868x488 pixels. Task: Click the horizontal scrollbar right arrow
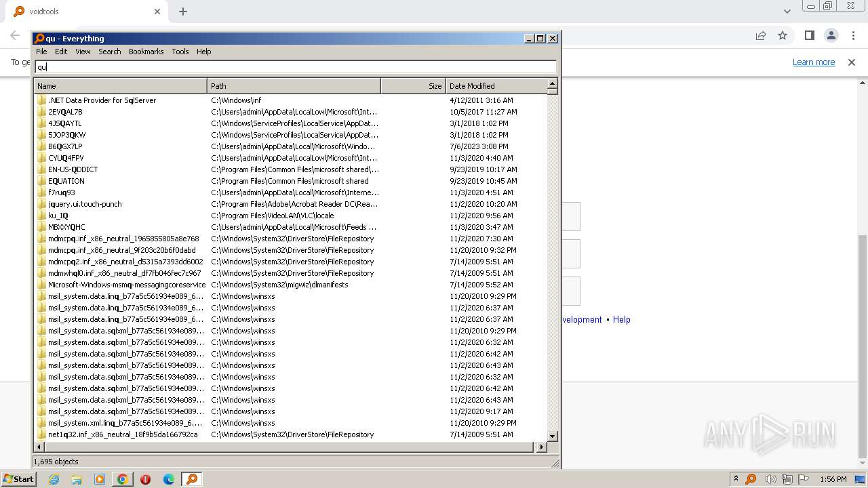(541, 447)
